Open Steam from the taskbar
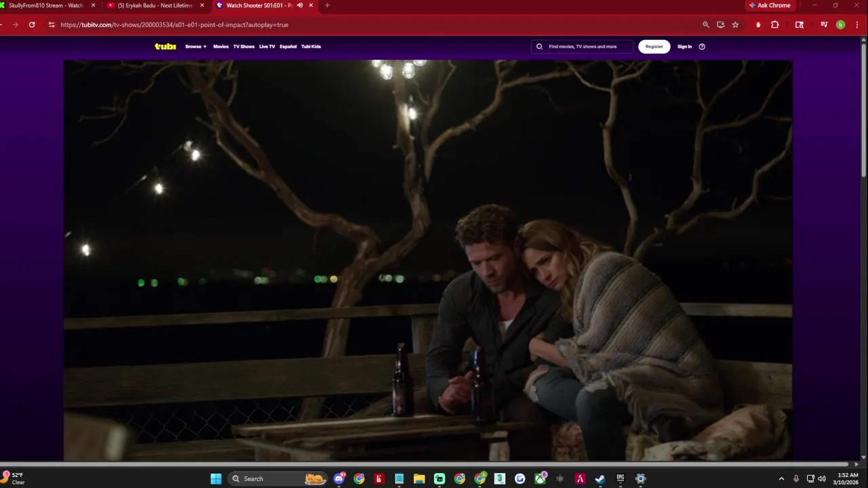 click(x=600, y=479)
